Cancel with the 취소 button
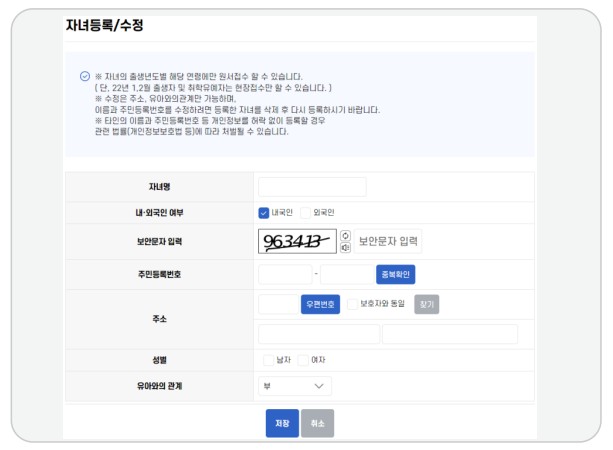Viewport: 613px width, 450px height. click(x=317, y=423)
